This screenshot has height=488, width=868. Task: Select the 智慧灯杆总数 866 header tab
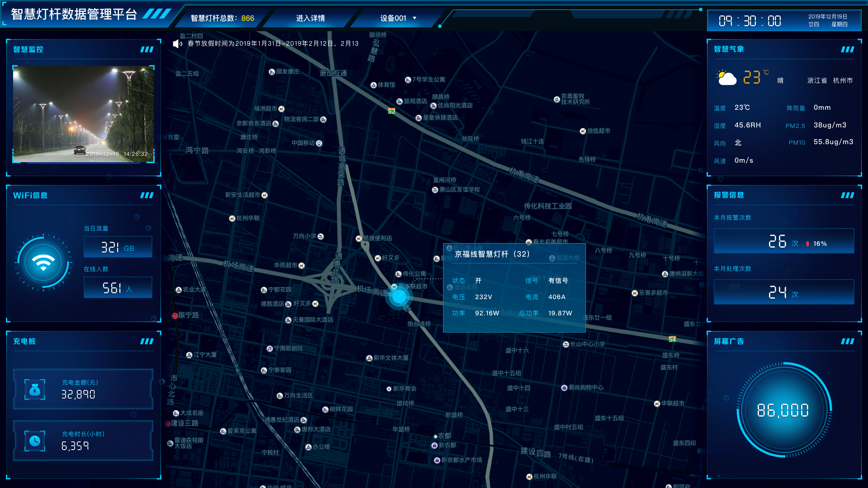pyautogui.click(x=222, y=18)
